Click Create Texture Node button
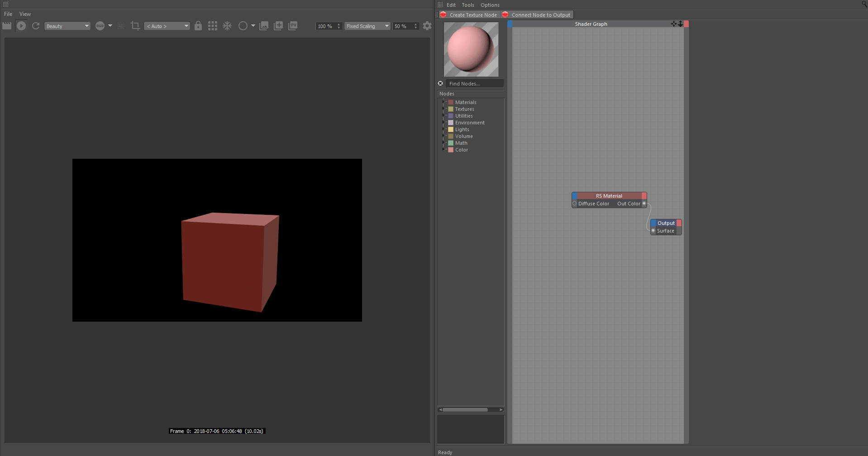The height and width of the screenshot is (456, 868). (x=469, y=15)
